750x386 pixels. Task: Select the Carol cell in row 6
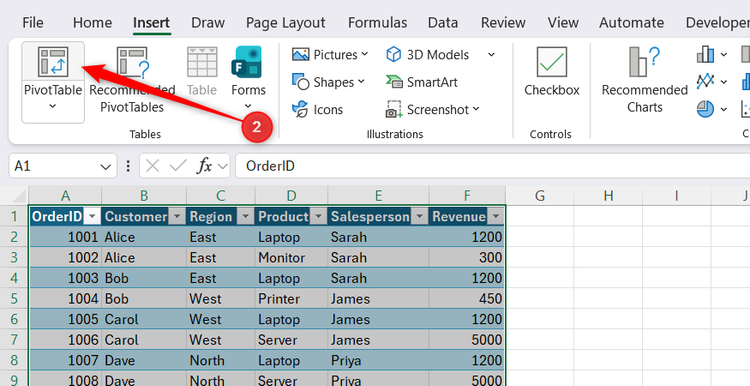(x=144, y=320)
